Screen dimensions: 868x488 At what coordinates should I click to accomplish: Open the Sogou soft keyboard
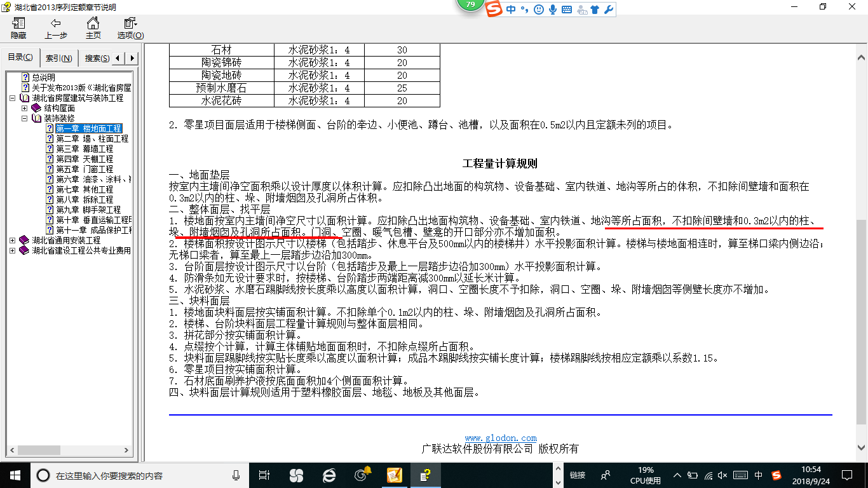point(567,10)
